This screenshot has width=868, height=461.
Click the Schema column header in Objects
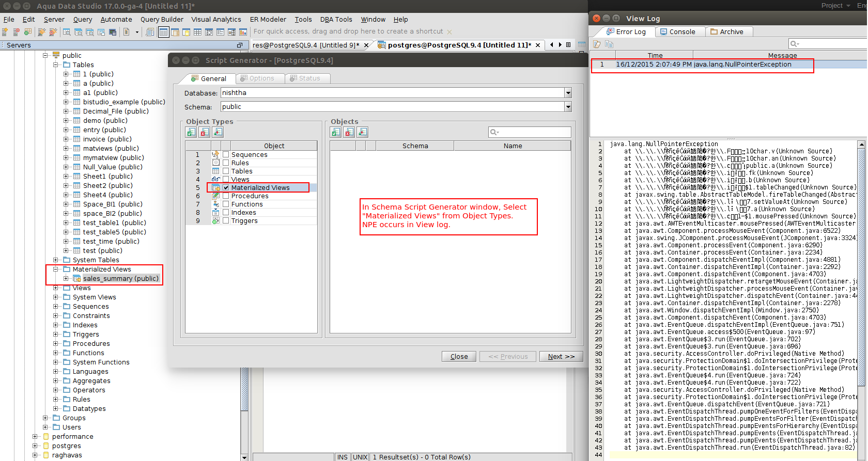415,146
